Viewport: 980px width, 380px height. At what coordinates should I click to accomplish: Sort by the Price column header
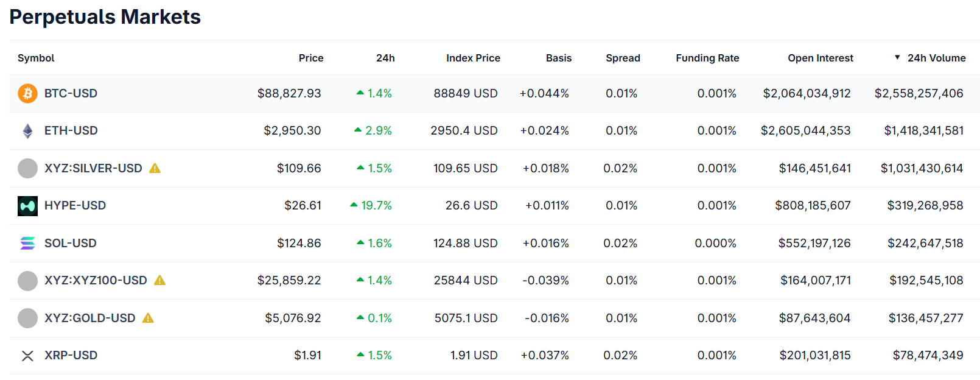pyautogui.click(x=310, y=58)
